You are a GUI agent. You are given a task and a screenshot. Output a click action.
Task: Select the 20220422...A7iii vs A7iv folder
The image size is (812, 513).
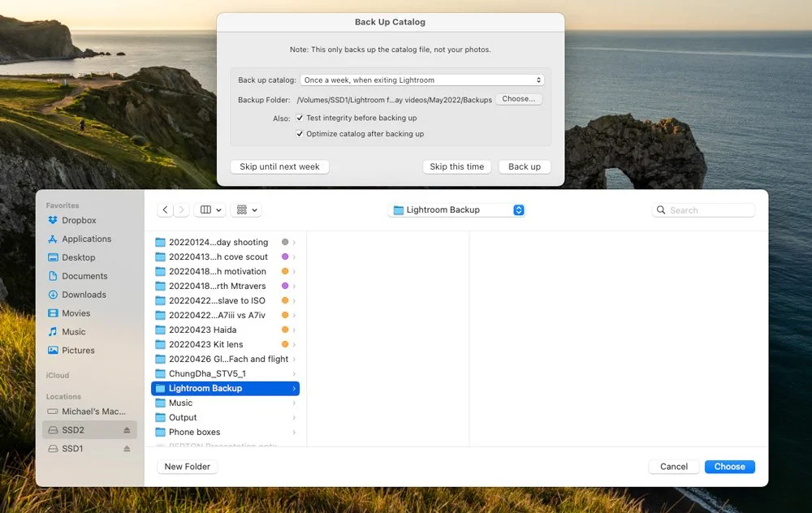tap(225, 315)
